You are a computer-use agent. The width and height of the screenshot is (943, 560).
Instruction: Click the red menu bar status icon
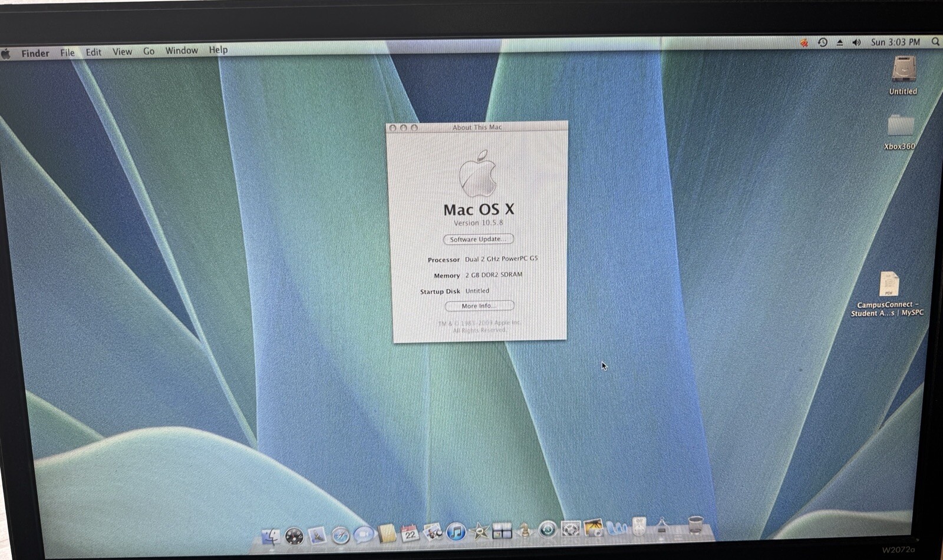tap(804, 42)
